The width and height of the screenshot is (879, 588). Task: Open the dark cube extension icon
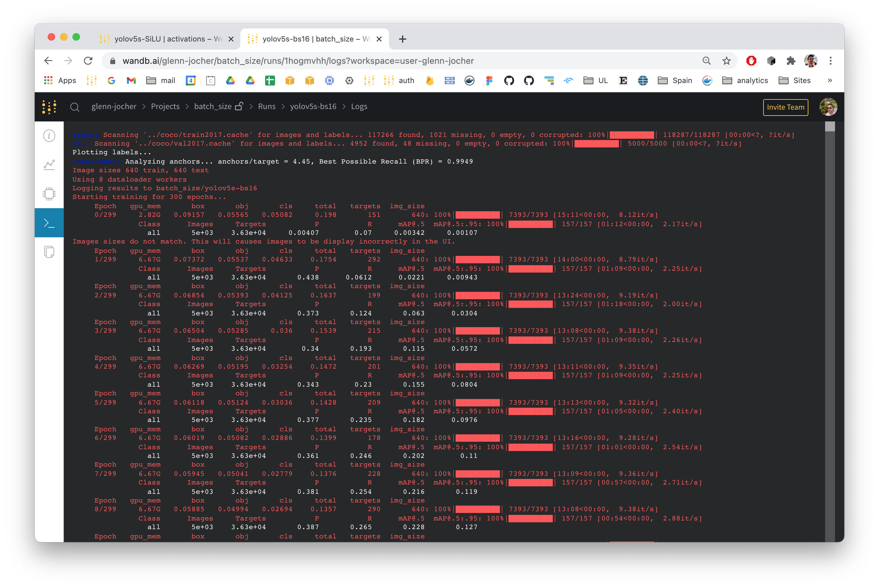(x=771, y=61)
